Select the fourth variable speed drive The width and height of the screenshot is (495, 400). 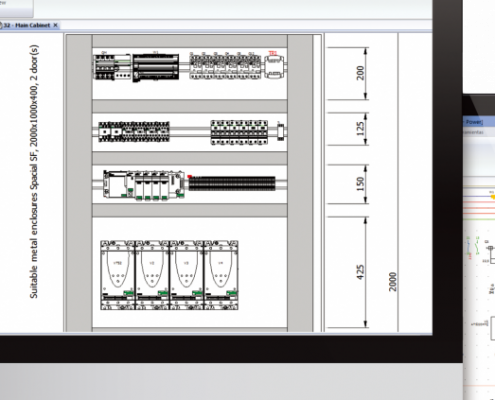pos(221,275)
